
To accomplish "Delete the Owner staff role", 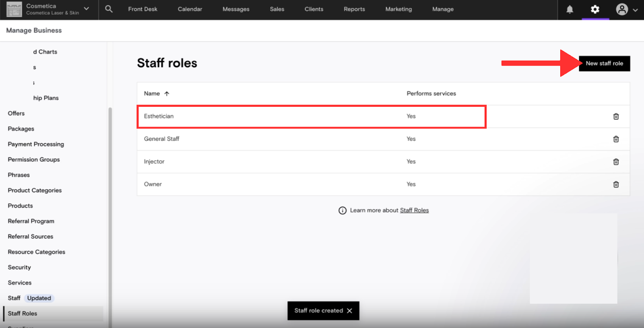I will [x=616, y=184].
